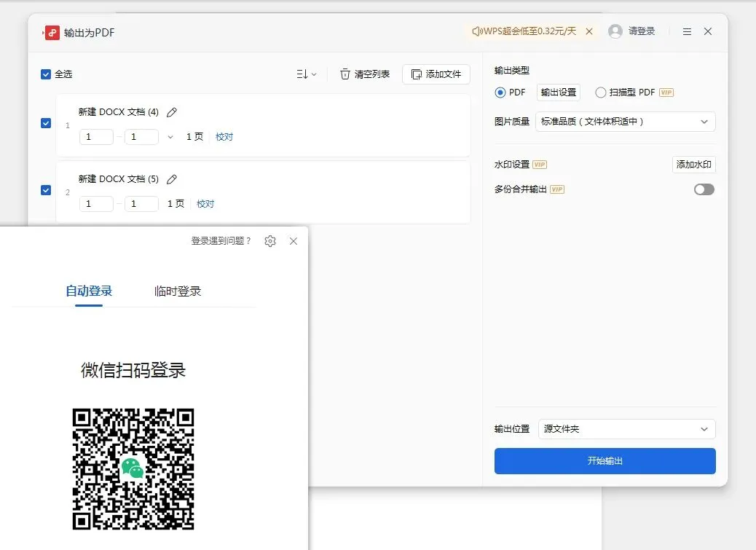Click the 添加水印 add watermark button

pos(694,165)
